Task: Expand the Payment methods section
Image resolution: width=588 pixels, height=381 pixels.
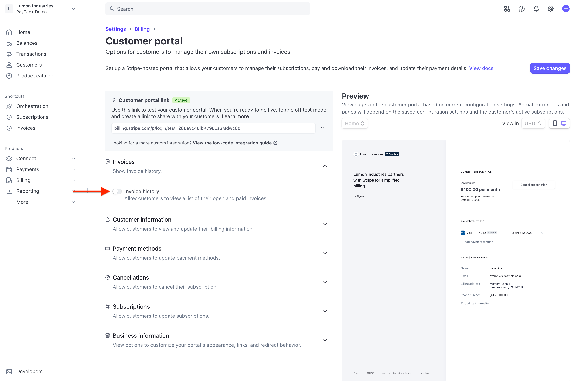Action: pos(325,253)
